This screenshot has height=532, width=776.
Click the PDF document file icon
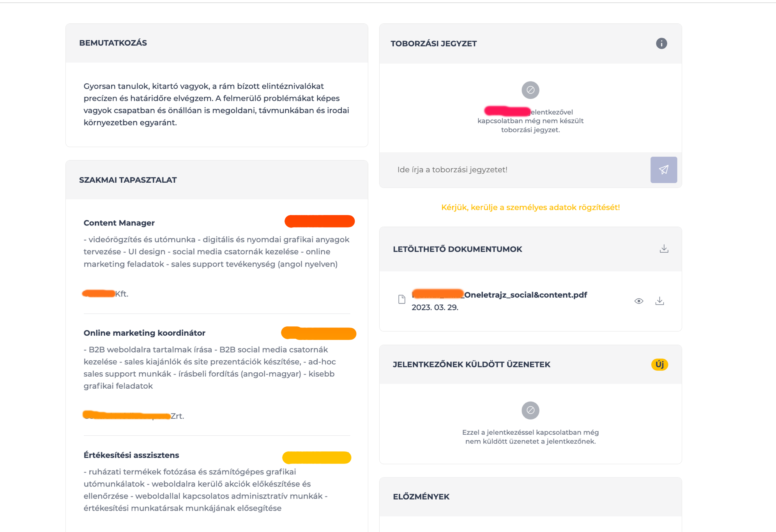(402, 299)
